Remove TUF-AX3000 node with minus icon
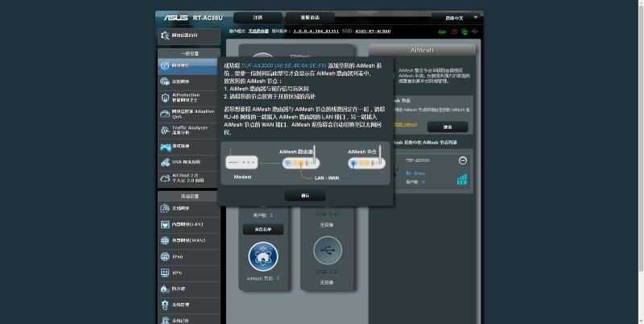644x324 pixels. tap(462, 160)
